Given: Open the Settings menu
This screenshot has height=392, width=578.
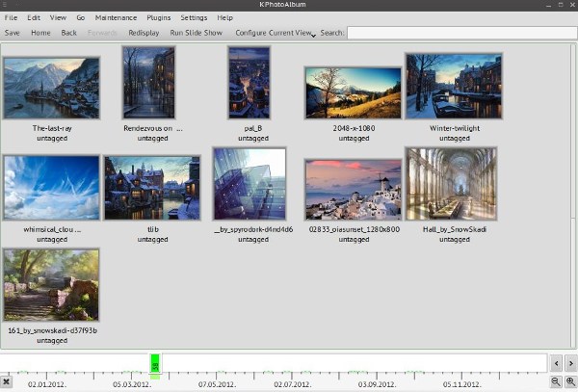Looking at the screenshot, I should click(x=194, y=17).
